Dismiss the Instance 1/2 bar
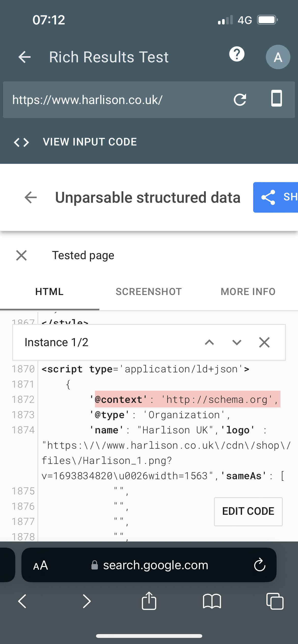Screen dimensions: 298x644 point(264,342)
